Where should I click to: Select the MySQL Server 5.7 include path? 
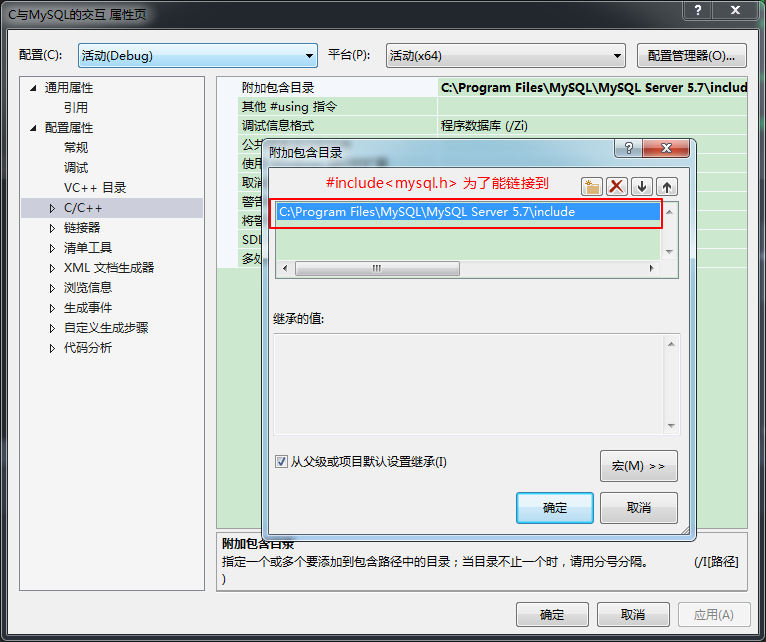point(427,212)
